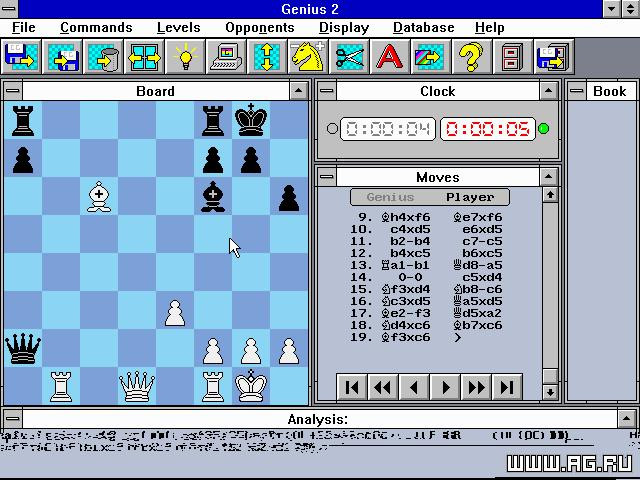
Task: Select the black rook on a8
Action: 23,120
